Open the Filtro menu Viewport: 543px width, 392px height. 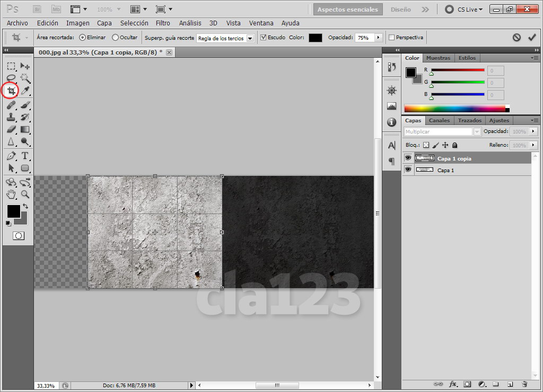[x=163, y=23]
